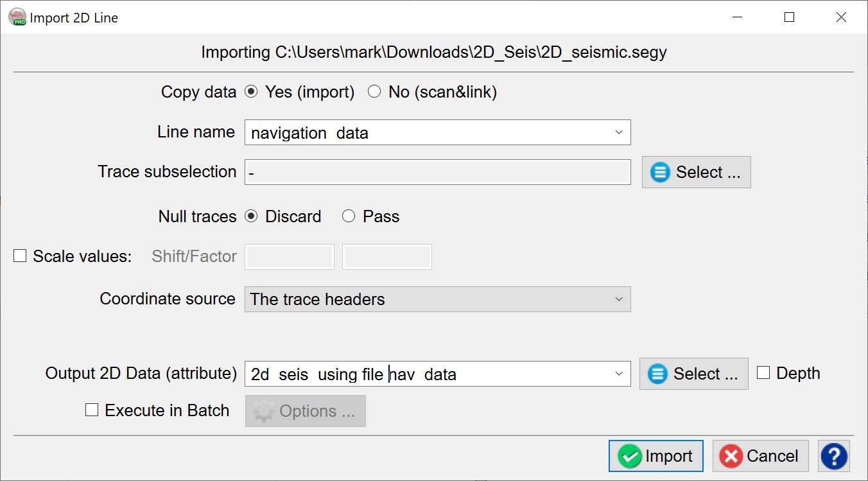This screenshot has height=481, width=868.
Task: Click Select next to Output 2D Data
Action: (693, 374)
